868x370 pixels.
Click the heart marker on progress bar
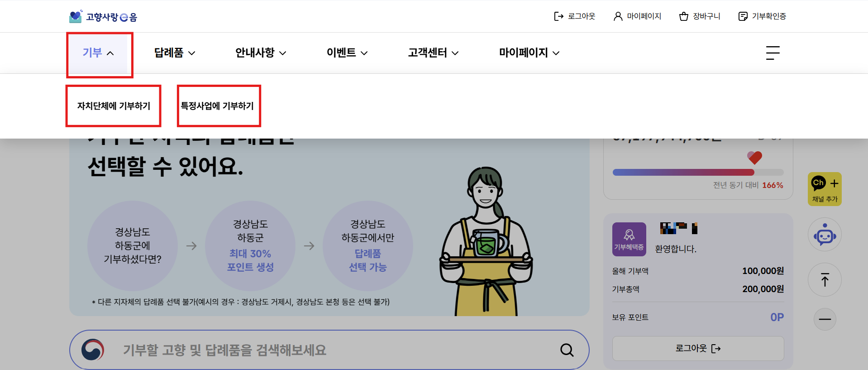(x=754, y=158)
